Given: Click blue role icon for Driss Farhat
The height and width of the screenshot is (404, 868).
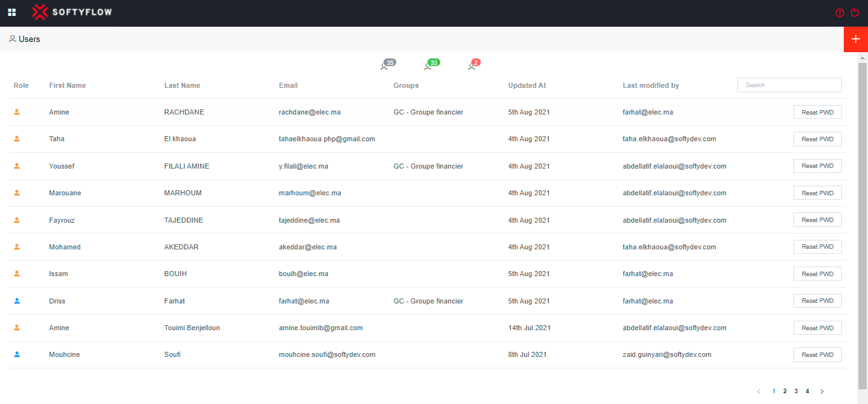Looking at the screenshot, I should coord(17,301).
